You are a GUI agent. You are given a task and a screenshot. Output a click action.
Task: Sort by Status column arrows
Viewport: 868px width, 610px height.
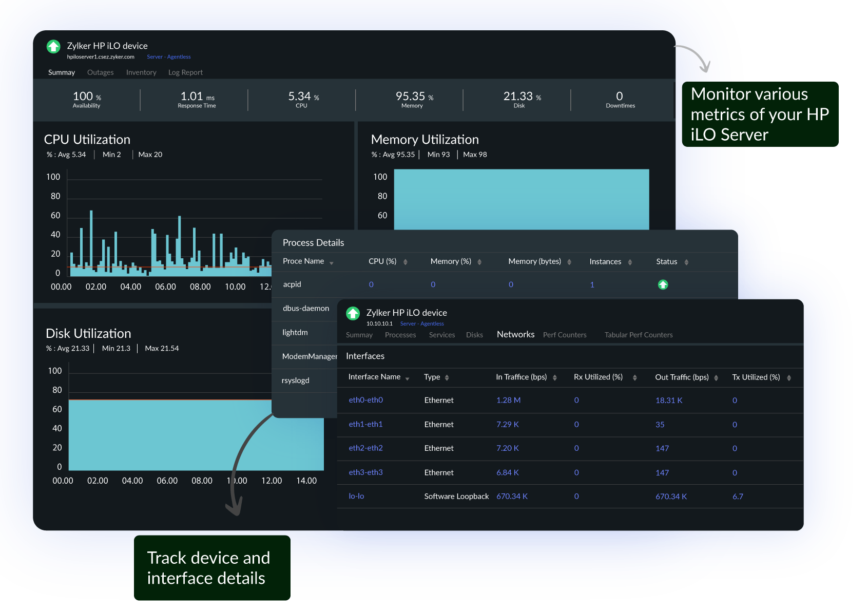tap(686, 262)
